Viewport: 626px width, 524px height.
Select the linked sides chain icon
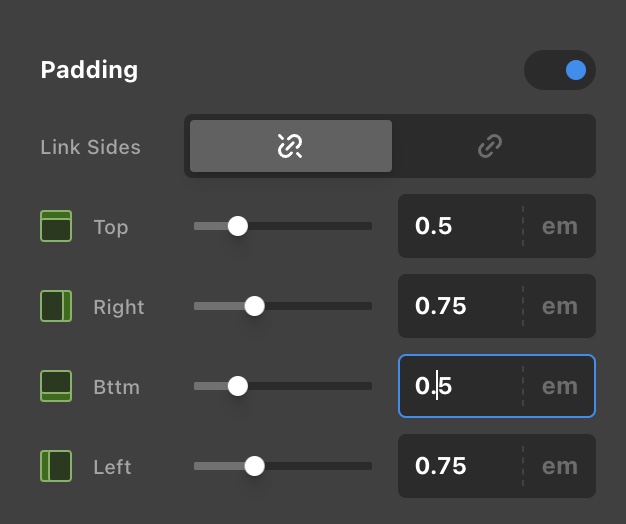[x=490, y=146]
